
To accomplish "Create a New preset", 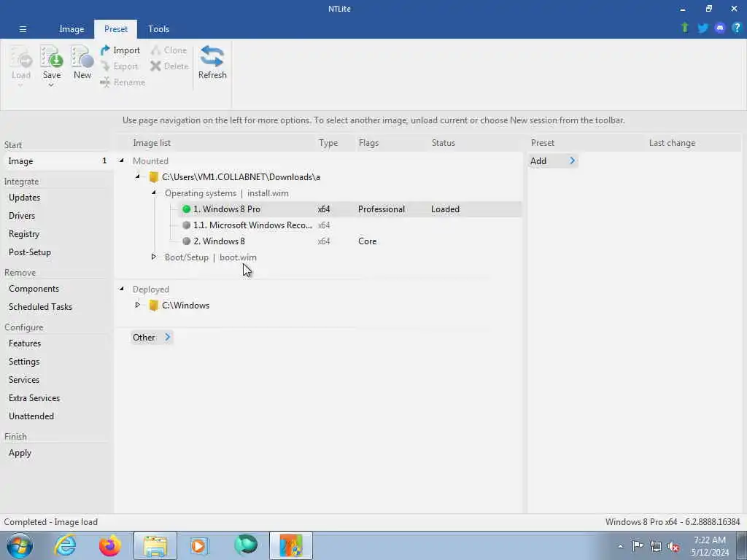I will (82, 63).
